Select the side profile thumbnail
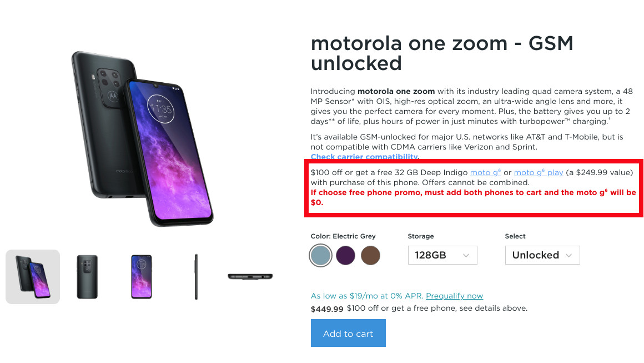The height and width of the screenshot is (363, 644). click(x=195, y=276)
